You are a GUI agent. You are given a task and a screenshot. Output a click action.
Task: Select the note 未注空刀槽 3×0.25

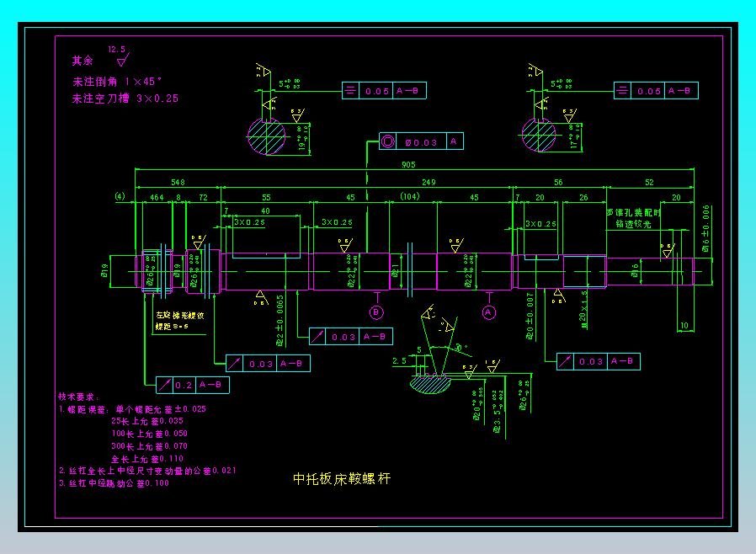point(125,99)
